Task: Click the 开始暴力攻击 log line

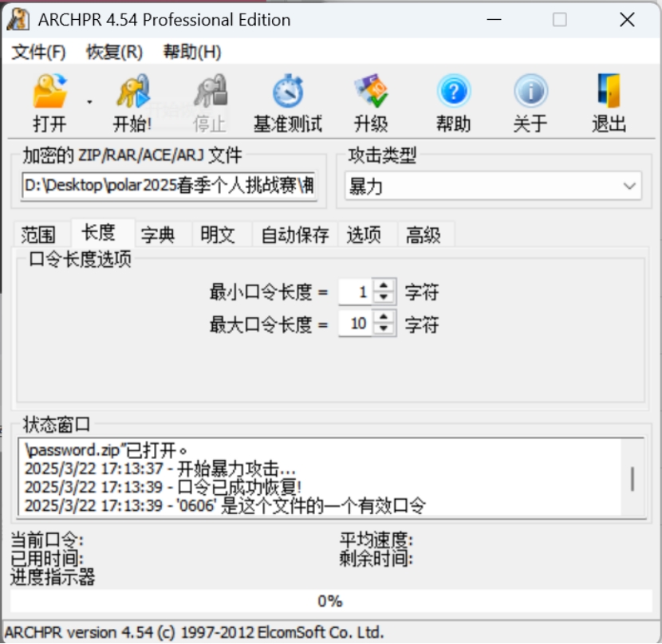Action: (x=160, y=469)
